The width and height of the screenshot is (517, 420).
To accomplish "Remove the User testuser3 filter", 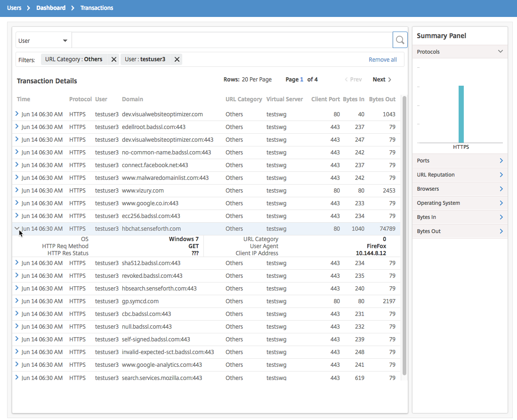I will pyautogui.click(x=177, y=59).
